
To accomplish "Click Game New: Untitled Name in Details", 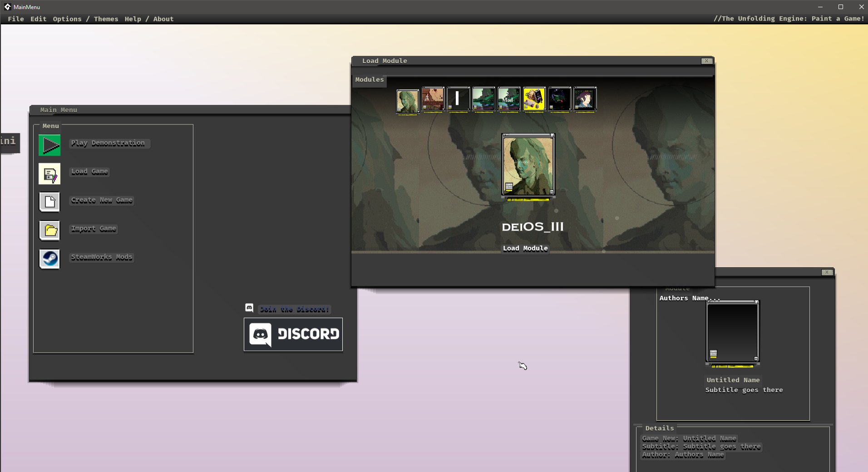I will [x=689, y=438].
